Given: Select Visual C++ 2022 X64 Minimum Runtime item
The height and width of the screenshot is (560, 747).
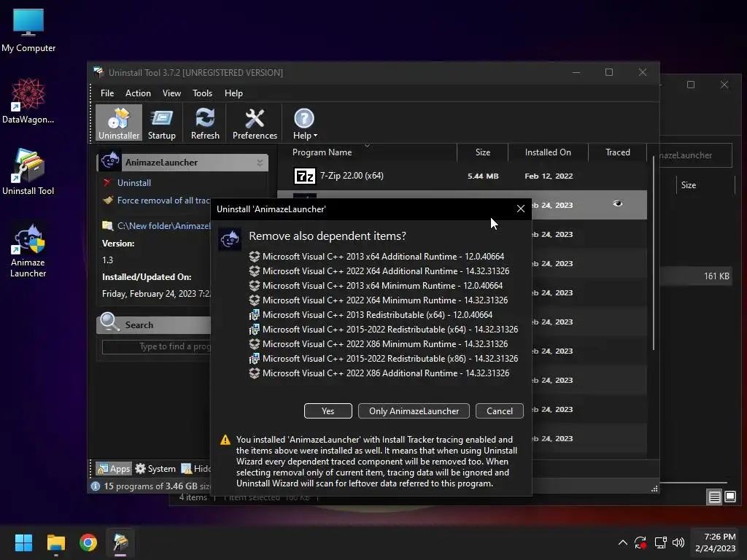Looking at the screenshot, I should tap(379, 300).
